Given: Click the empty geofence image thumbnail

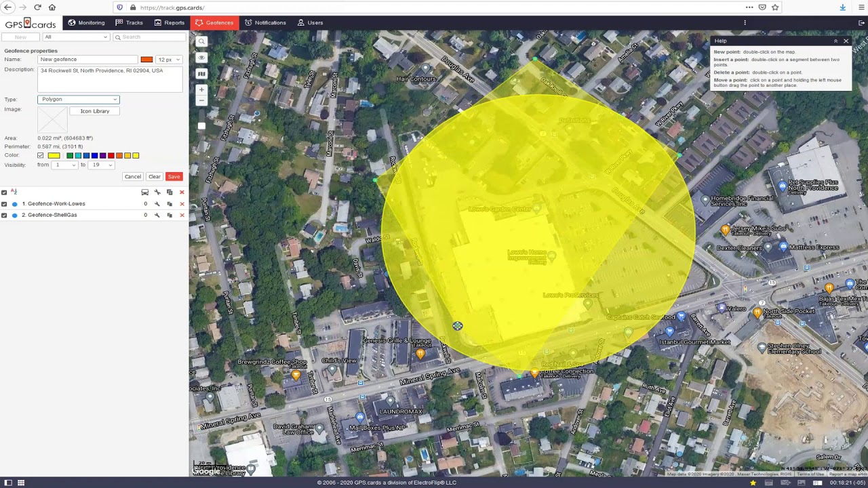Looking at the screenshot, I should [x=52, y=119].
